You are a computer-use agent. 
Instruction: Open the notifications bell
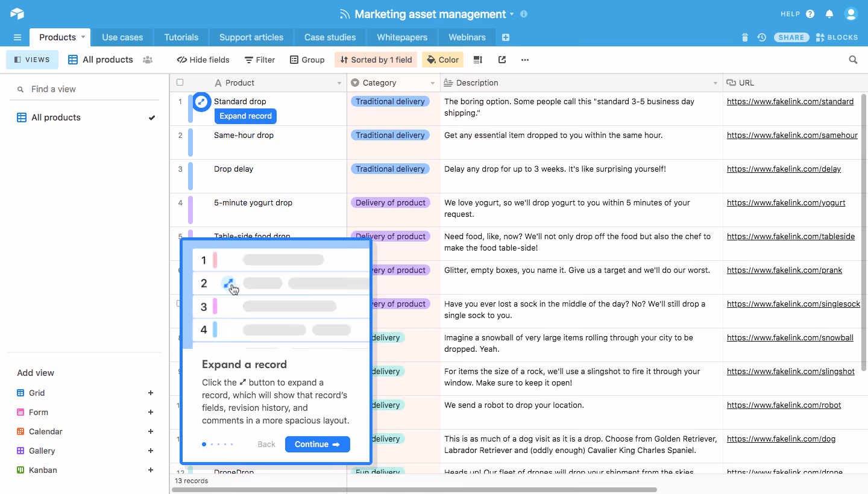[x=829, y=14]
